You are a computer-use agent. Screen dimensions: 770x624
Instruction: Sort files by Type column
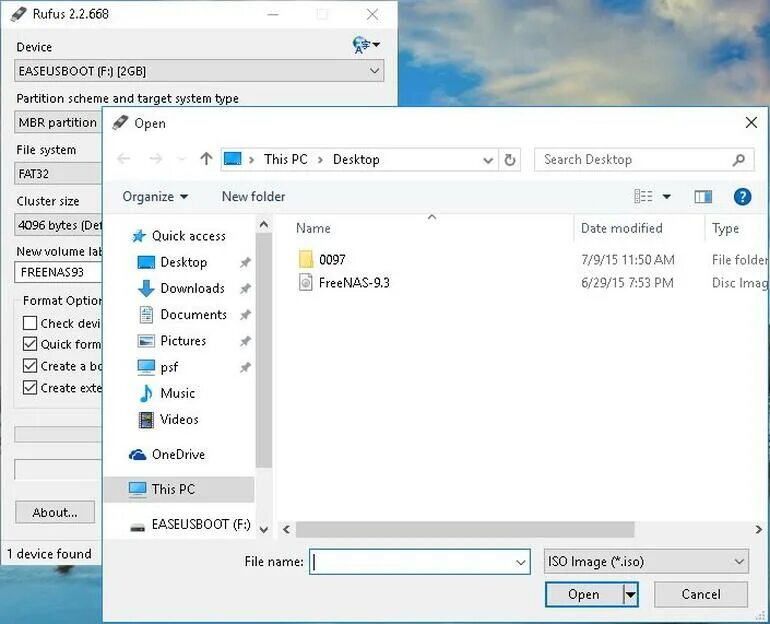pos(725,229)
